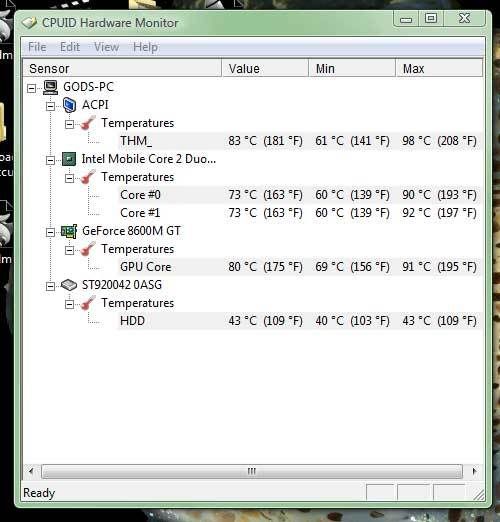Collapse Temperatures under ST920042 0ASG
The width and height of the screenshot is (500, 522).
[x=69, y=304]
